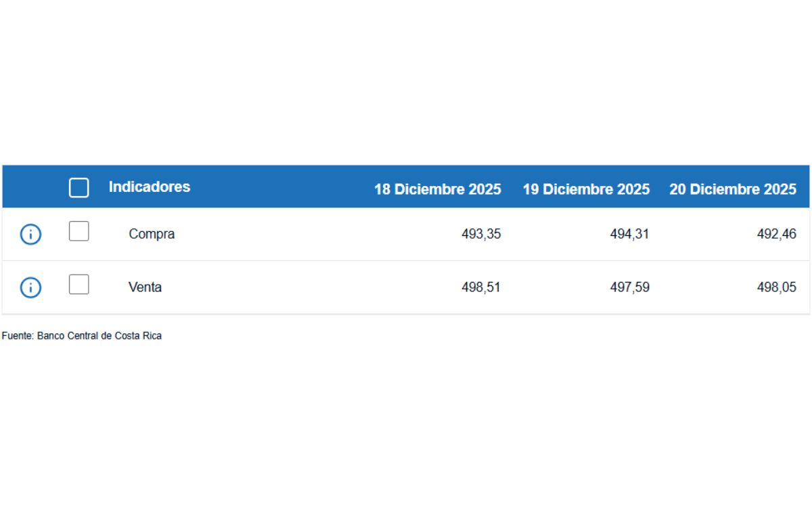Enable the Compra row checkbox
The image size is (812, 505).
coord(78,232)
